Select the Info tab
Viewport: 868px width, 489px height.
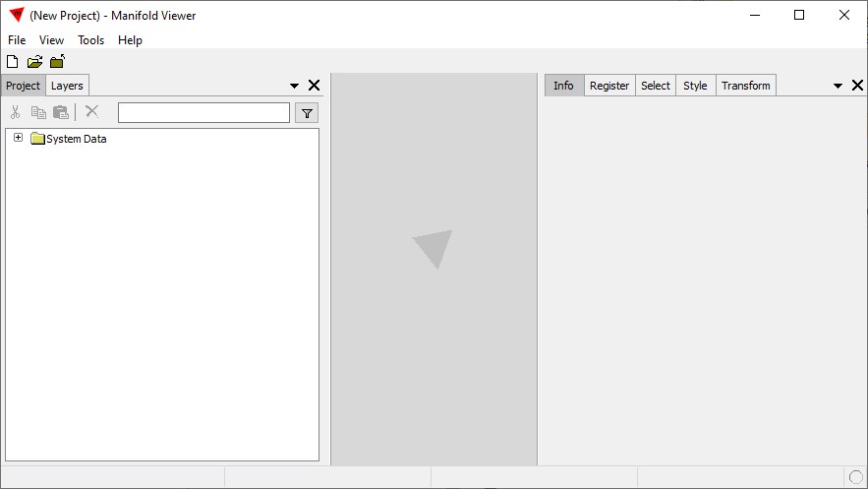click(x=564, y=86)
